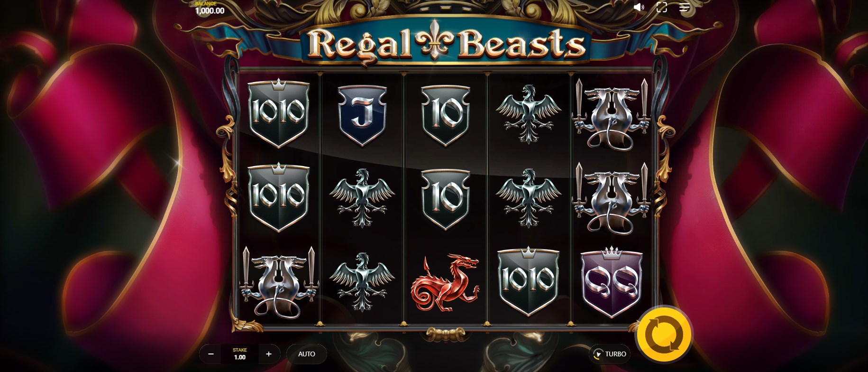
Task: Decrease stake with the minus button
Action: pyautogui.click(x=211, y=354)
